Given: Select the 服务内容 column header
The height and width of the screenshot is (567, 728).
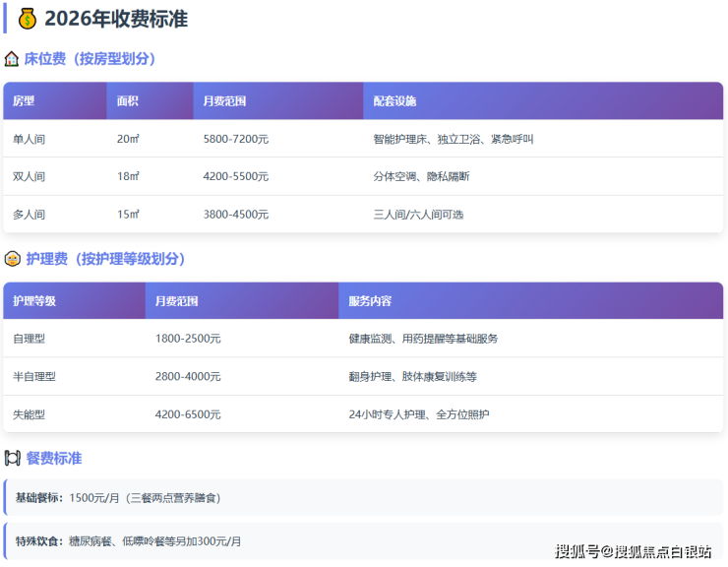Looking at the screenshot, I should (370, 301).
